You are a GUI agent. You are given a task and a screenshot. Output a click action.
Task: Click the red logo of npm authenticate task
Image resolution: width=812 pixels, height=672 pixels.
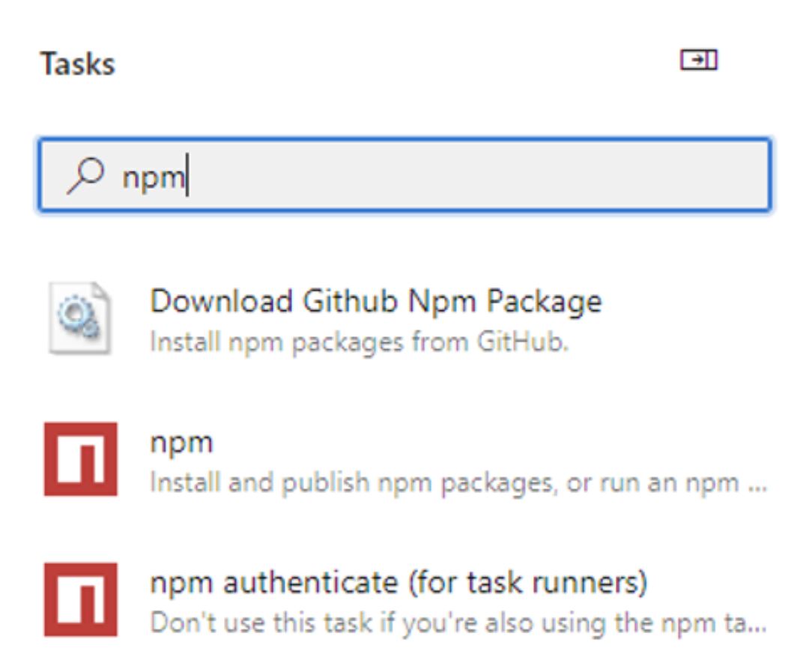click(81, 599)
